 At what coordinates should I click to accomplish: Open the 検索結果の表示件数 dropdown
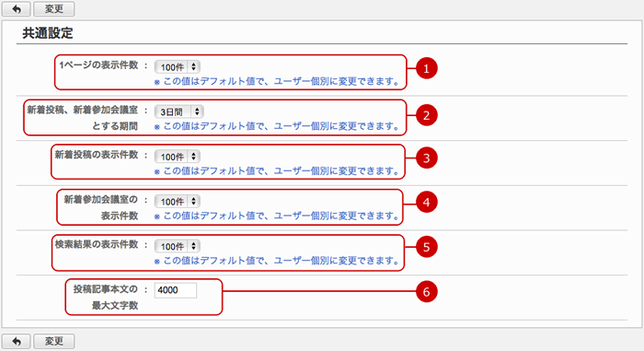click(x=177, y=246)
